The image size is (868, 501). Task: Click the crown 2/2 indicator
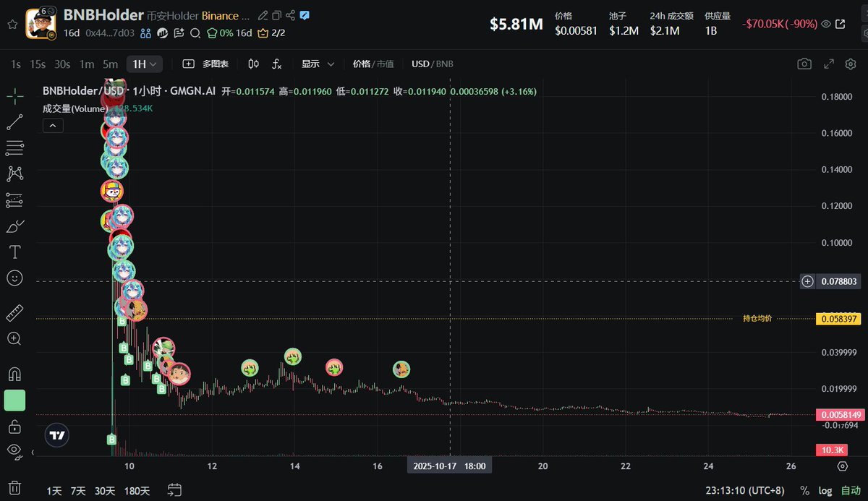pos(272,33)
